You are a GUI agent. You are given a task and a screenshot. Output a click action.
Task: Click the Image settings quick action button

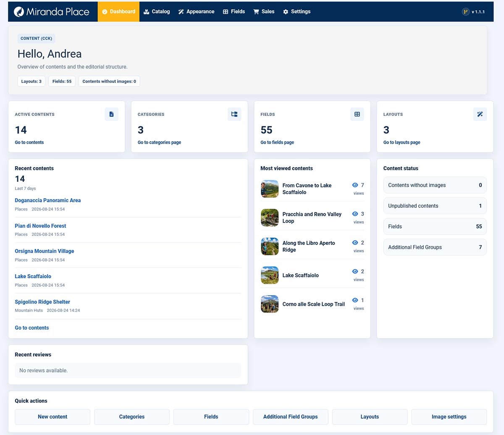(449, 417)
